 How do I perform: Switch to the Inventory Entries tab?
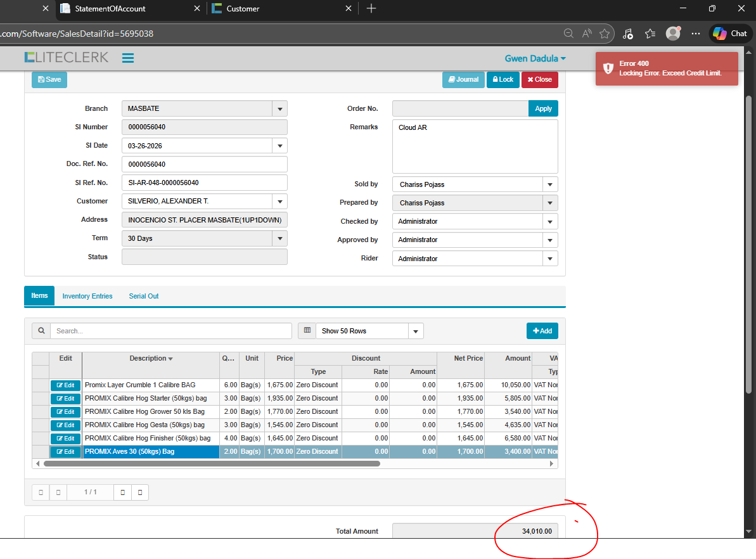[87, 296]
